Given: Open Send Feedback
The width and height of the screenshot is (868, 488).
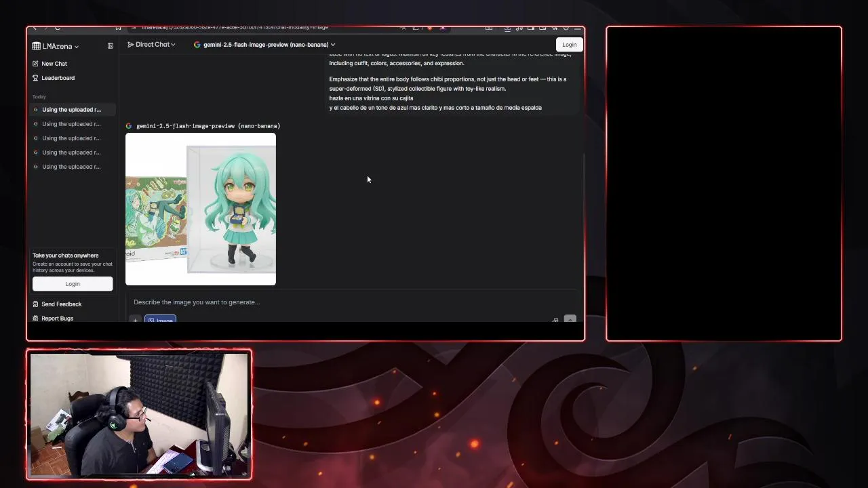Looking at the screenshot, I should tap(61, 304).
